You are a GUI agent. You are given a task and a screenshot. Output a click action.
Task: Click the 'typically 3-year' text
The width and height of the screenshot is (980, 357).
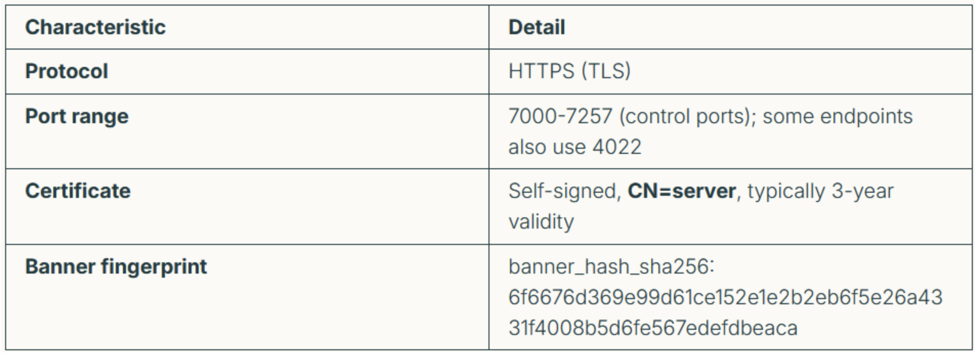point(820,191)
